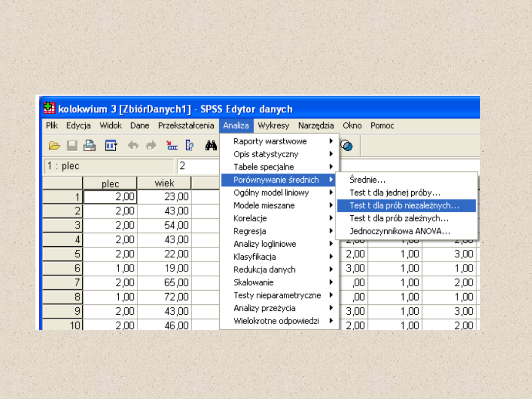Choose Jednoczynnikowa ANOVA from submenu

[400, 231]
